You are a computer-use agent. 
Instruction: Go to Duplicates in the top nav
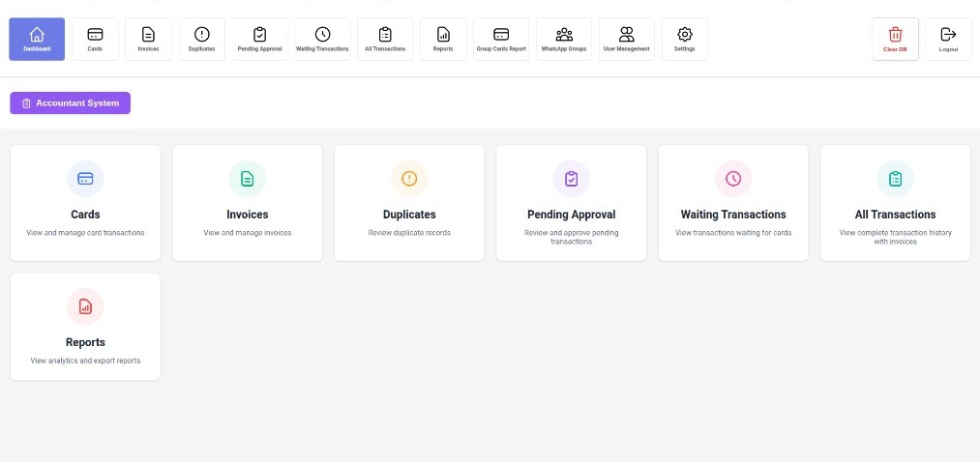point(202,39)
